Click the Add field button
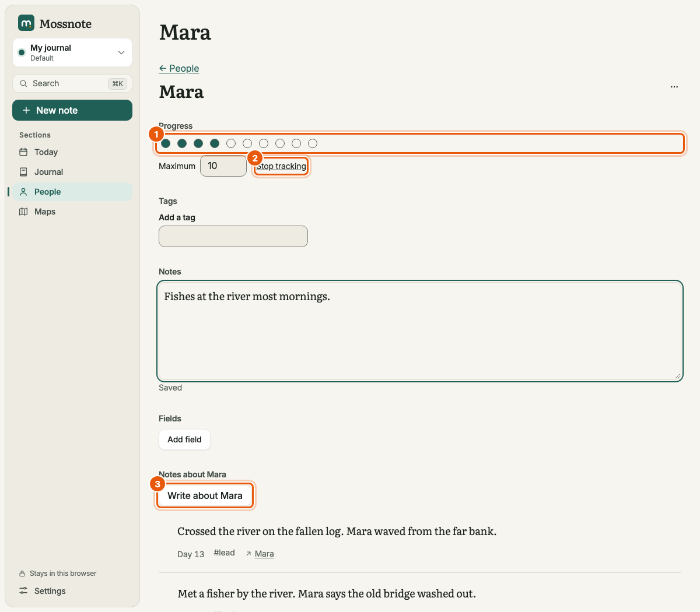The height and width of the screenshot is (612, 700). click(x=184, y=439)
